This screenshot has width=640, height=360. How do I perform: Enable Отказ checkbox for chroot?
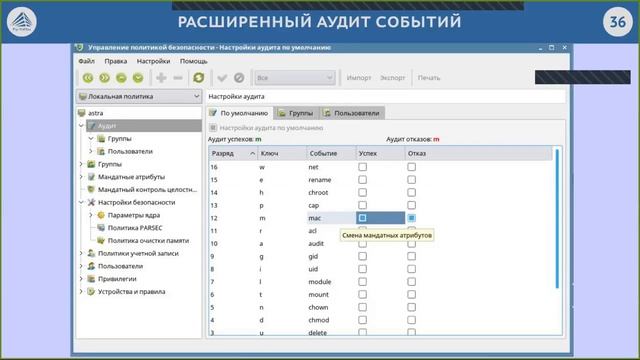tap(411, 192)
